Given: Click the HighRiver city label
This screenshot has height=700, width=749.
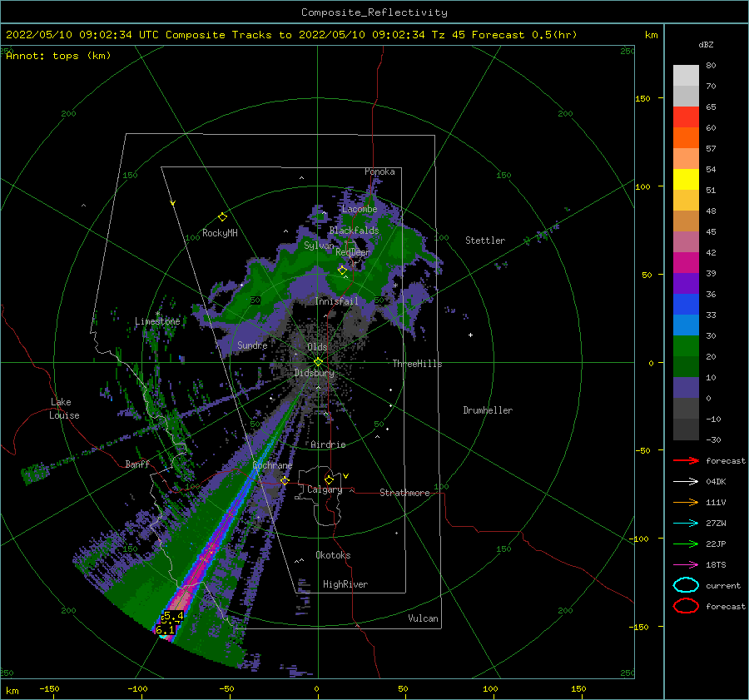Looking at the screenshot, I should (x=345, y=584).
